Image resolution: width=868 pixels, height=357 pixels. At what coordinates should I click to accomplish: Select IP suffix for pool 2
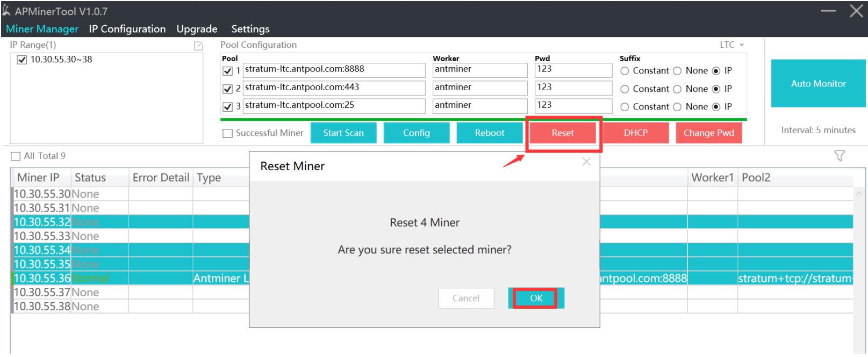(x=716, y=89)
